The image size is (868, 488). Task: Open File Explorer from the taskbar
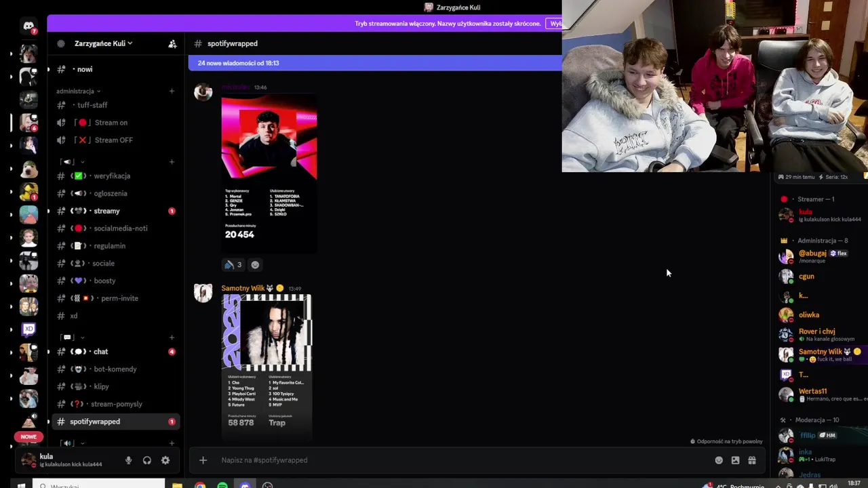(177, 485)
